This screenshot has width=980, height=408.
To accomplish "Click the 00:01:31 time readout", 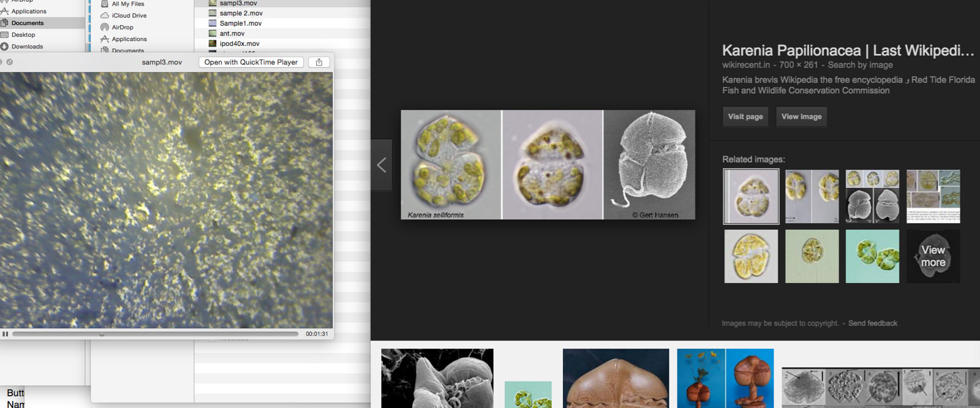I will [x=317, y=334].
